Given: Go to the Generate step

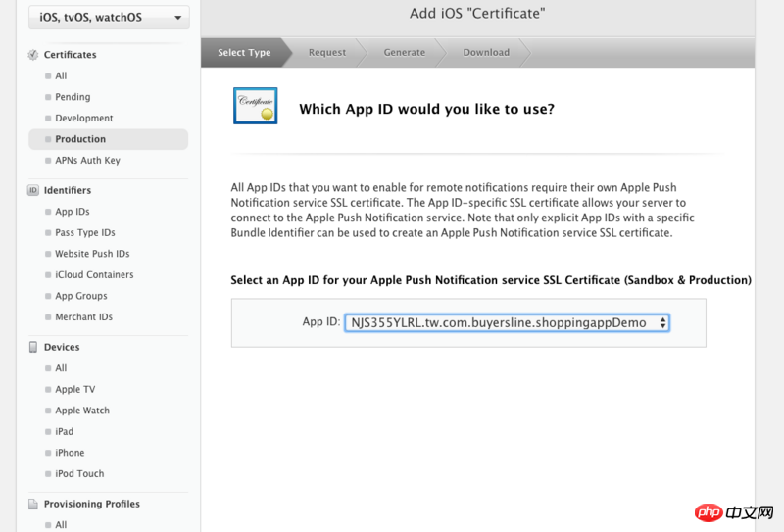Looking at the screenshot, I should 405,53.
